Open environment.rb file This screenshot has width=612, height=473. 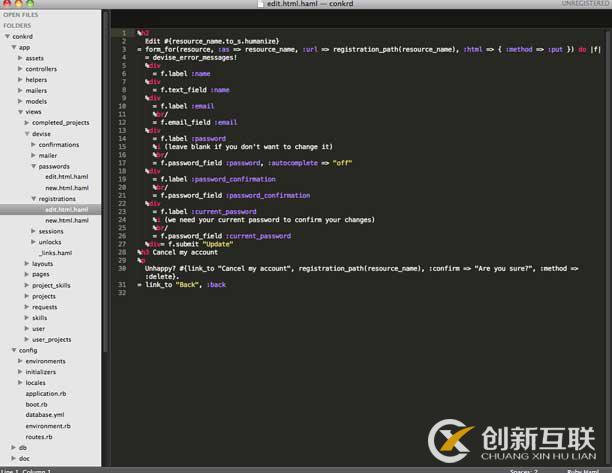tap(48, 426)
